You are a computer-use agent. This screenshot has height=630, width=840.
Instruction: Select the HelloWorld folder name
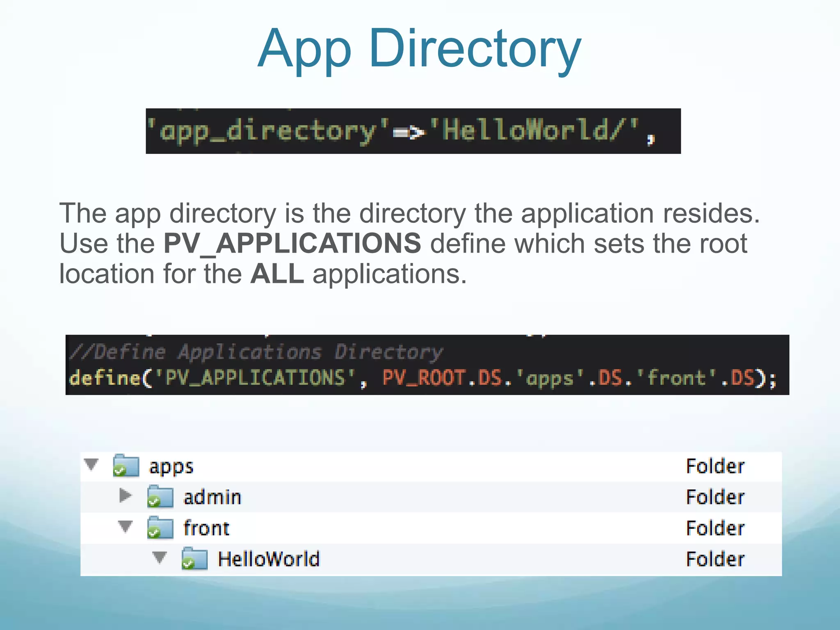(x=269, y=559)
